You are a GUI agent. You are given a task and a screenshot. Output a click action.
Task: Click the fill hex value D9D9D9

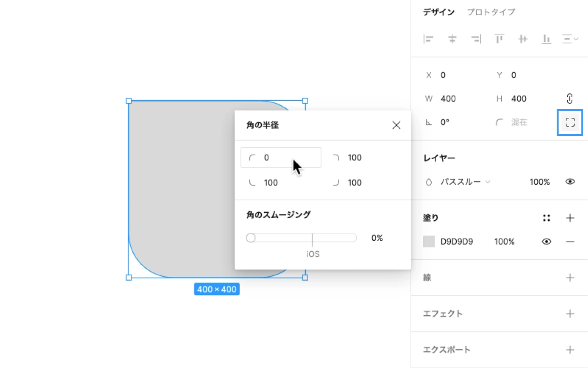point(457,242)
